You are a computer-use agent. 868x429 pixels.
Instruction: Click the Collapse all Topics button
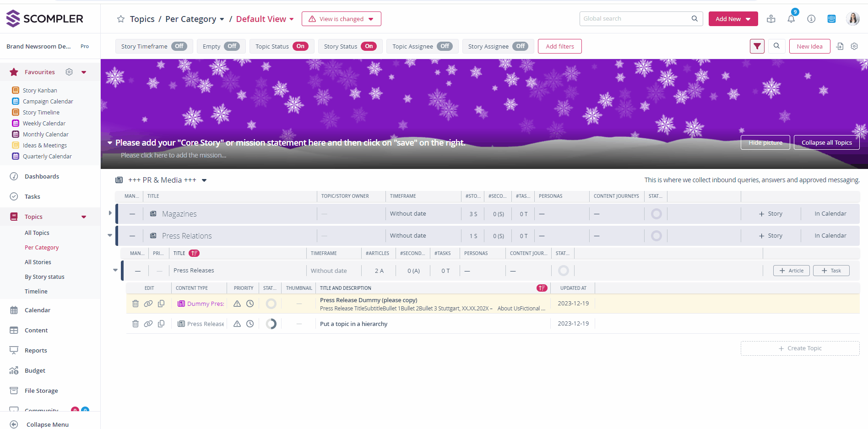pos(826,142)
